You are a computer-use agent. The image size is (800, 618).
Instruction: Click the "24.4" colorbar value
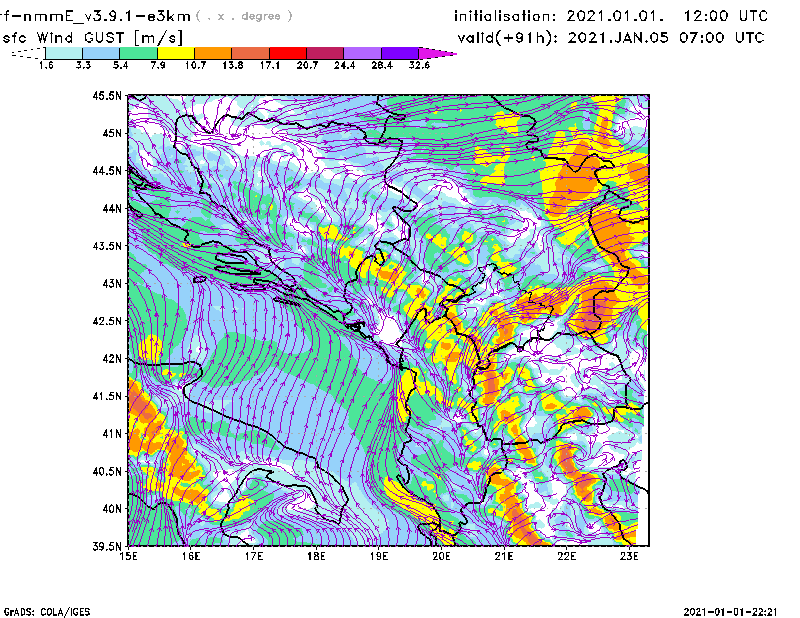click(344, 65)
